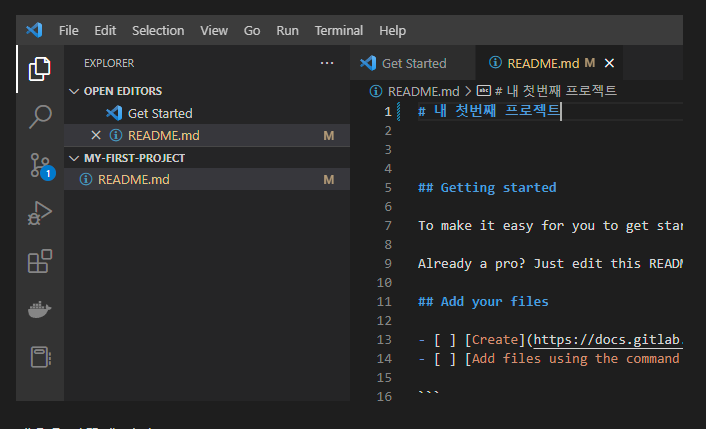Click the breadcrumb heading symbol icon
This screenshot has height=429, width=706.
(484, 91)
